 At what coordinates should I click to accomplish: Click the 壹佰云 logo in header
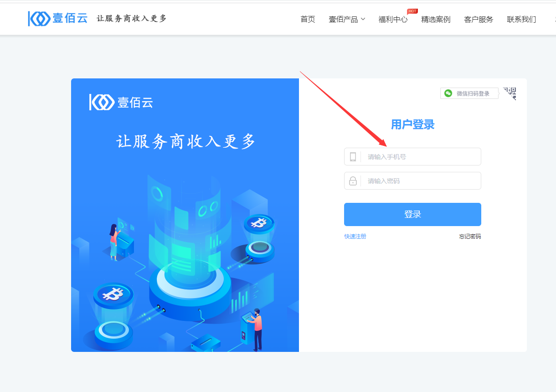pyautogui.click(x=58, y=18)
